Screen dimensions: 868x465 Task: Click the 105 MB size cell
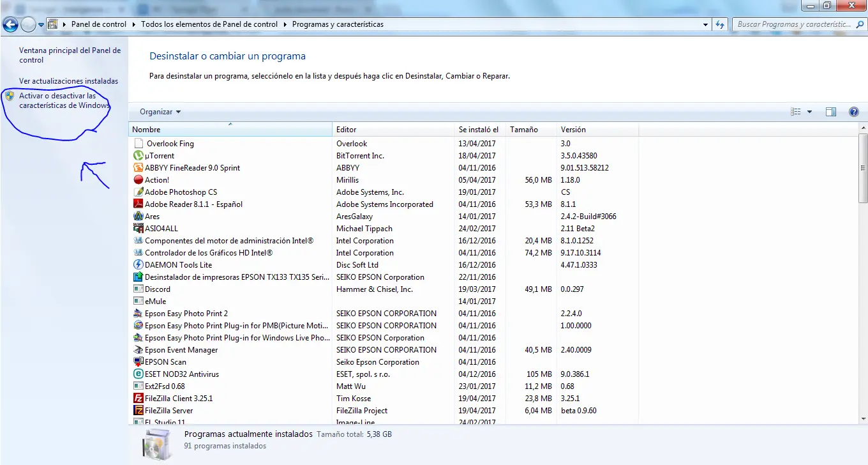point(539,374)
